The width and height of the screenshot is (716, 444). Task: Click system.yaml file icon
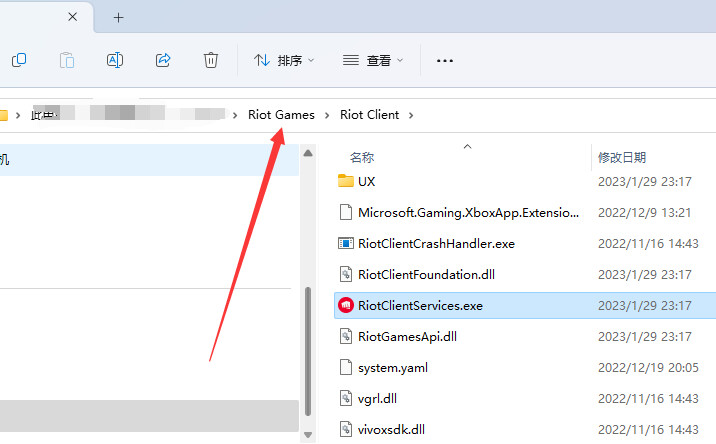(x=346, y=367)
